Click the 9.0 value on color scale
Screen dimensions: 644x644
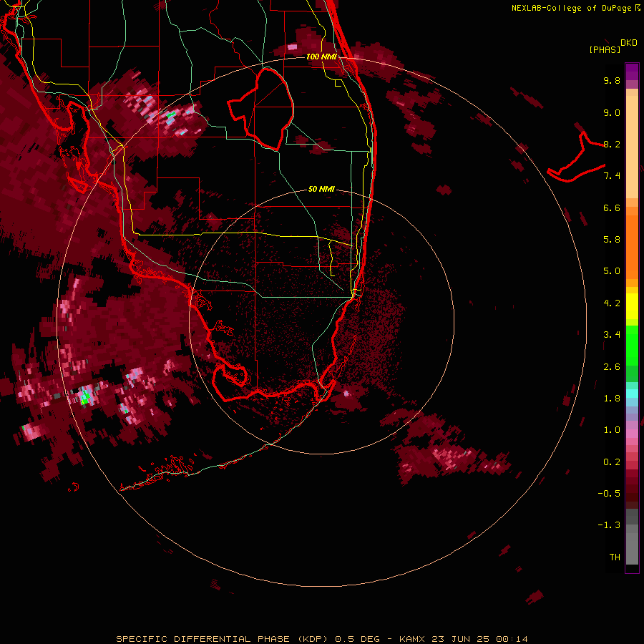[x=612, y=112]
